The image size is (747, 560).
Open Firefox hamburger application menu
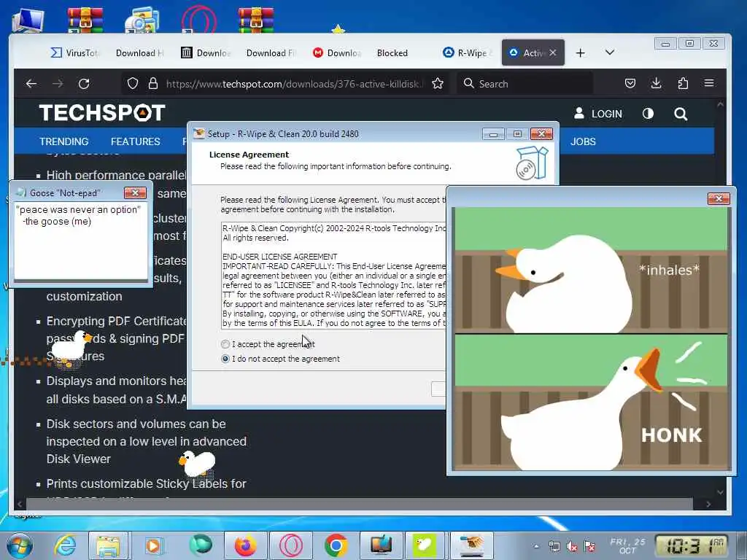tap(709, 83)
